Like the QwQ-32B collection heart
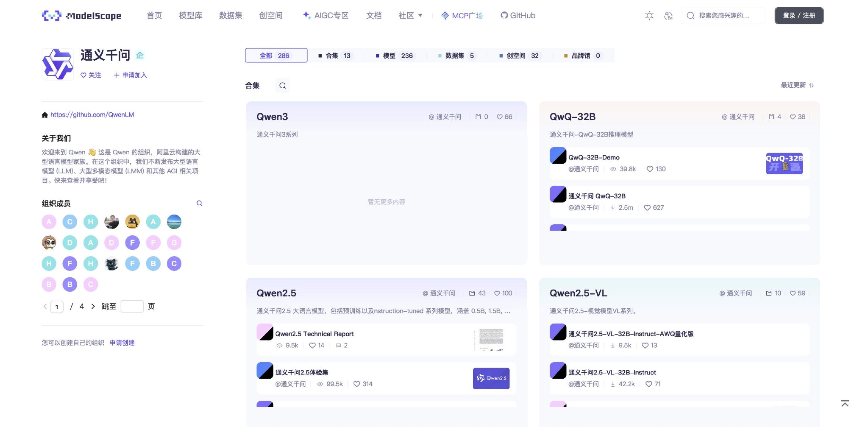Image resolution: width=868 pixels, height=427 pixels. pyautogui.click(x=793, y=117)
